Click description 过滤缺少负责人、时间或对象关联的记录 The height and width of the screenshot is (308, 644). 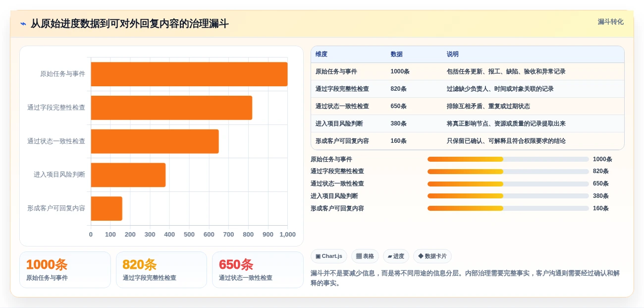(x=500, y=89)
